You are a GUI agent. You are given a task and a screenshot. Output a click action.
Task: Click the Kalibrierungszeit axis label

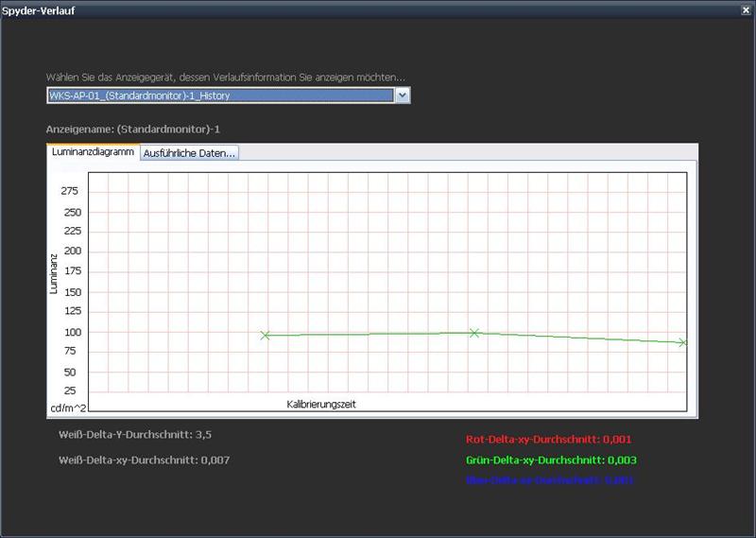(x=321, y=405)
